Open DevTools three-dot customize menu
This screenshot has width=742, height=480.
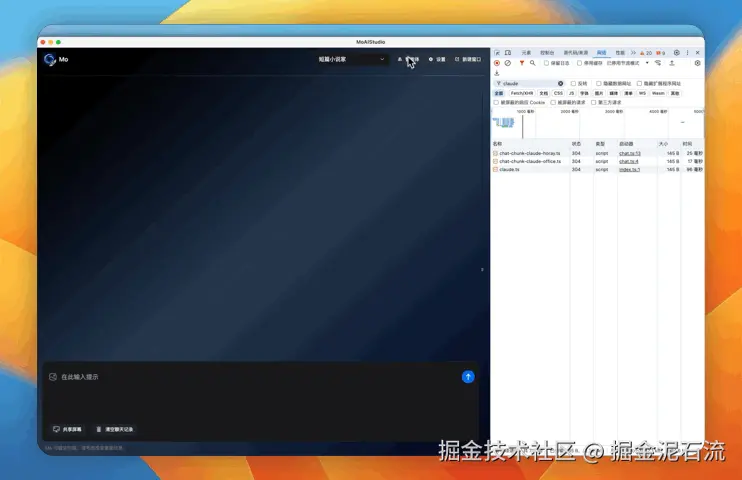[688, 53]
